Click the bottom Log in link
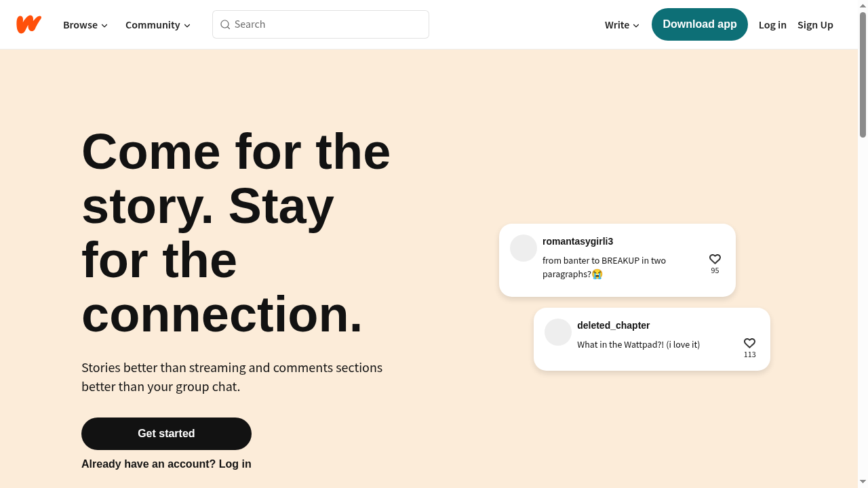 click(x=235, y=464)
